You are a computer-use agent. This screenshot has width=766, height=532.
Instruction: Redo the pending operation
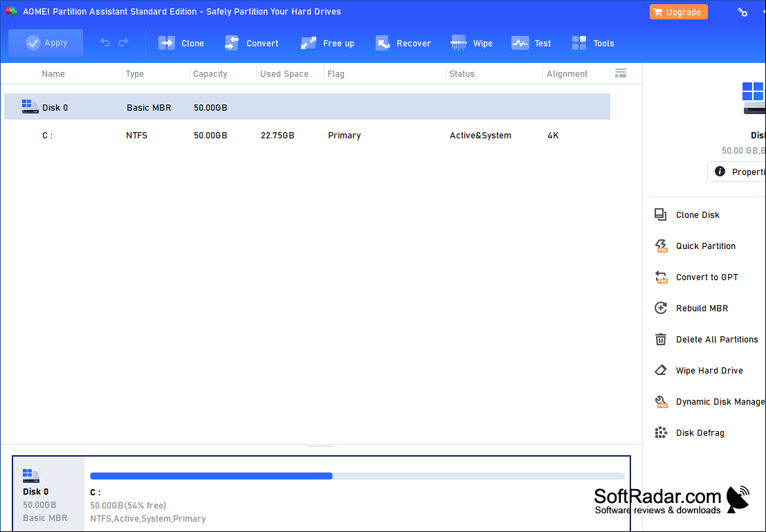pyautogui.click(x=124, y=42)
